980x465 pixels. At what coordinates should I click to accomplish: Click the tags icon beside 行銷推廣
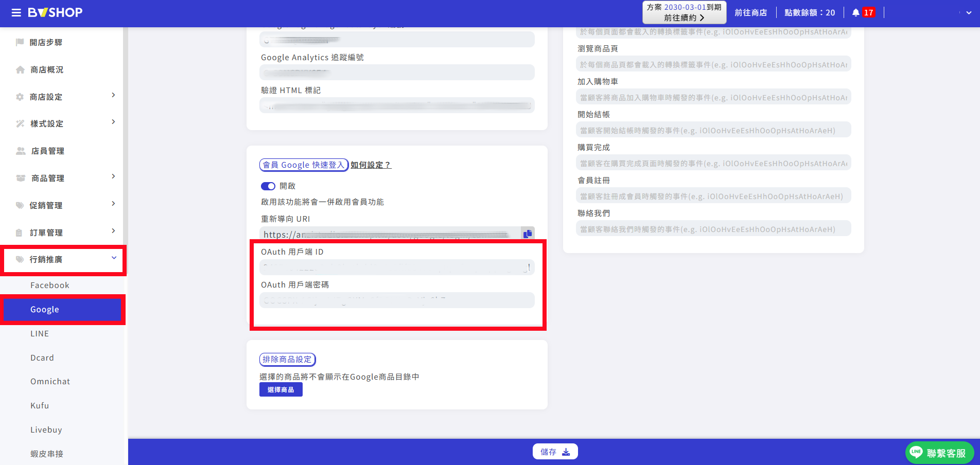coord(20,259)
